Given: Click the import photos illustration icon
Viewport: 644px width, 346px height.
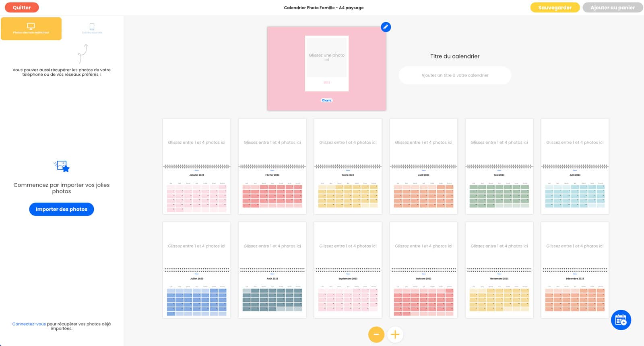Looking at the screenshot, I should [x=62, y=166].
